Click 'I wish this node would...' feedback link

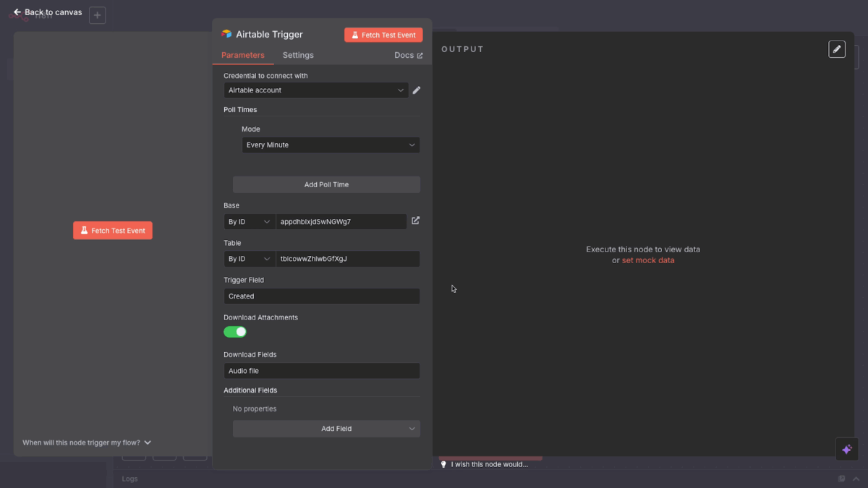click(485, 464)
